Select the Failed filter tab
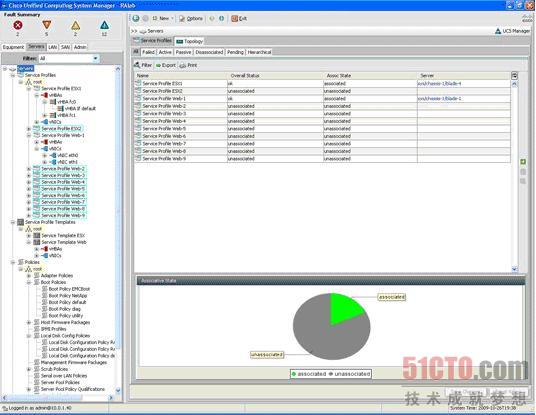536x415 pixels. (148, 52)
